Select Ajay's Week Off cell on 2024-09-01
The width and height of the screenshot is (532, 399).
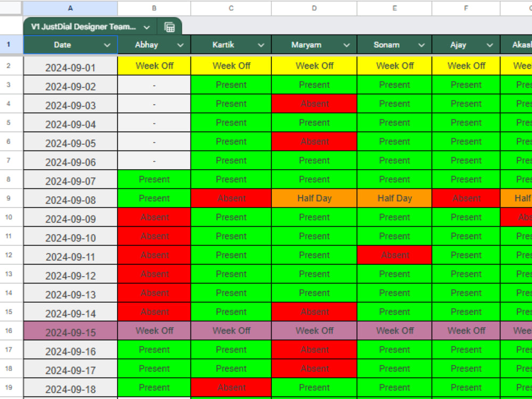(466, 66)
